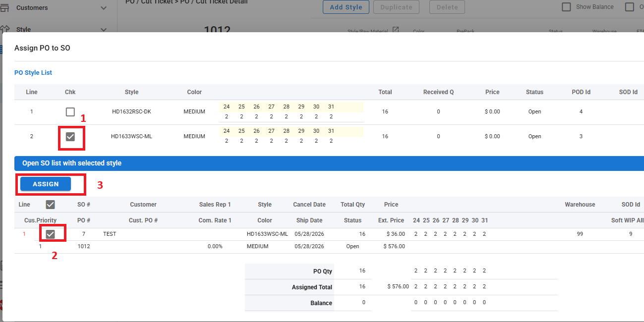Image resolution: width=644 pixels, height=322 pixels.
Task: Open the PO Style List link
Action: [33, 73]
